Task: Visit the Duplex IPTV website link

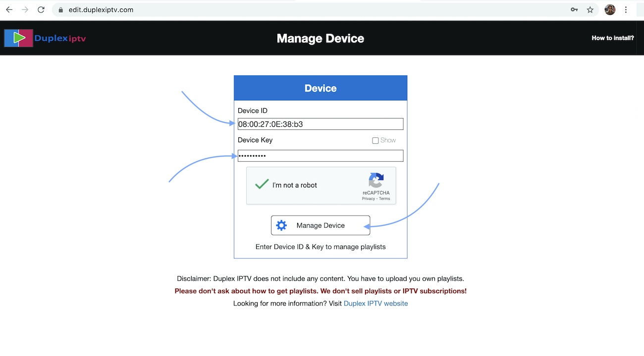Action: pos(376,303)
